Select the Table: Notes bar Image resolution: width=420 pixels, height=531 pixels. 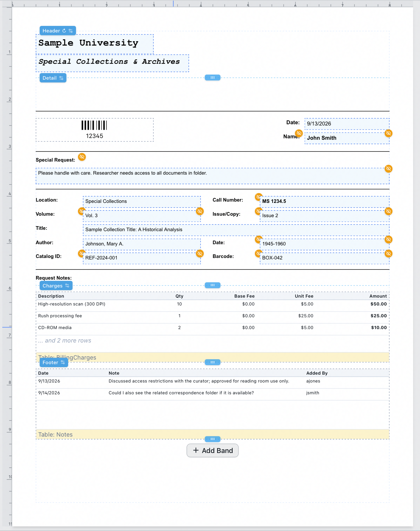(213, 434)
